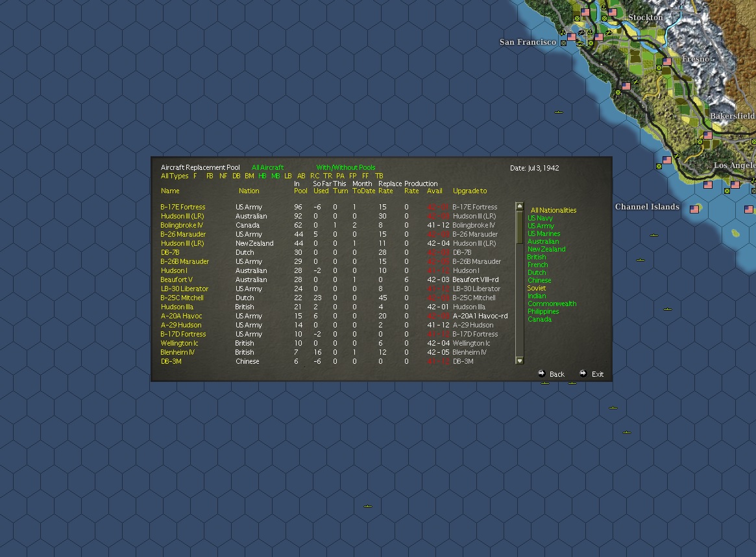The height and width of the screenshot is (557, 756).
Task: Filter by French nationality
Action: coord(537,265)
